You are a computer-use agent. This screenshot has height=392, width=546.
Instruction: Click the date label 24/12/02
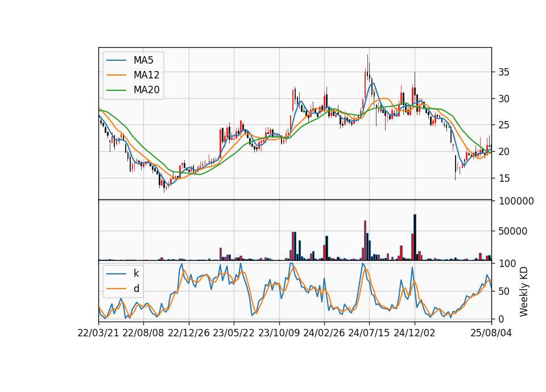pyautogui.click(x=415, y=333)
